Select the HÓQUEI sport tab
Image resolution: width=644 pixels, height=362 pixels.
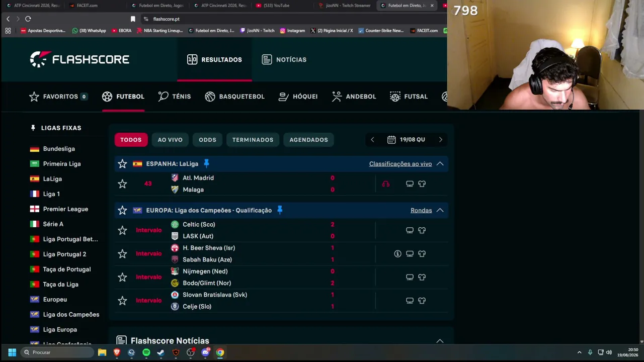point(298,97)
